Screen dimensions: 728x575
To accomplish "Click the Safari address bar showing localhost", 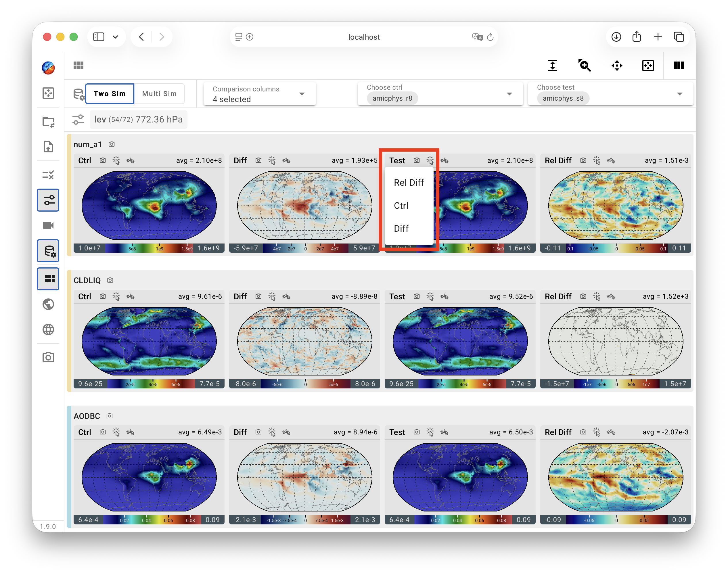I will tap(364, 37).
